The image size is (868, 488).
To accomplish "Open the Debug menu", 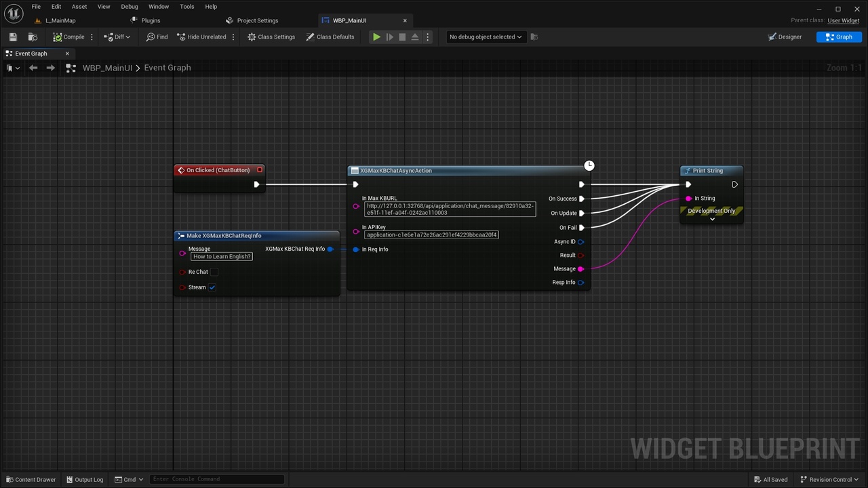I will (x=130, y=7).
